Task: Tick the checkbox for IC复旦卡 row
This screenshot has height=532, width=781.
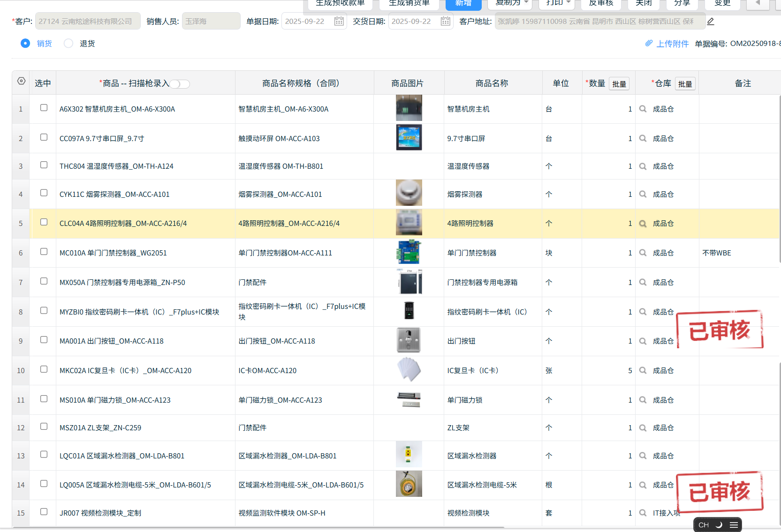Action: click(x=44, y=369)
